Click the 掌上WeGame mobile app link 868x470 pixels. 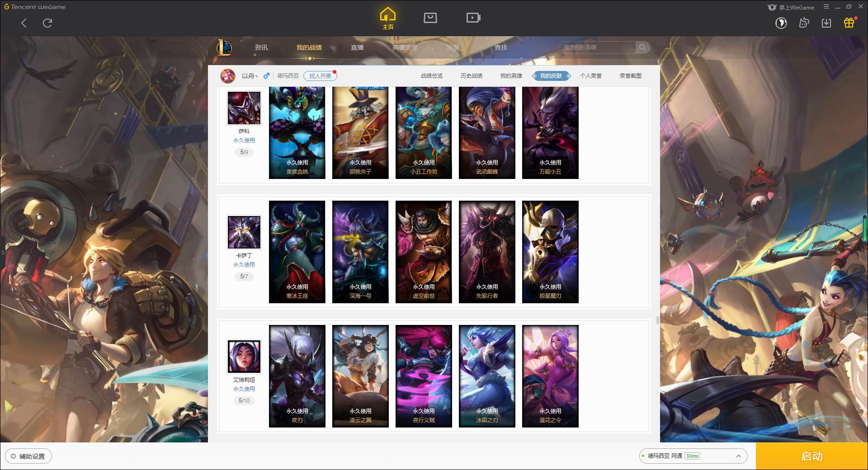pos(791,7)
